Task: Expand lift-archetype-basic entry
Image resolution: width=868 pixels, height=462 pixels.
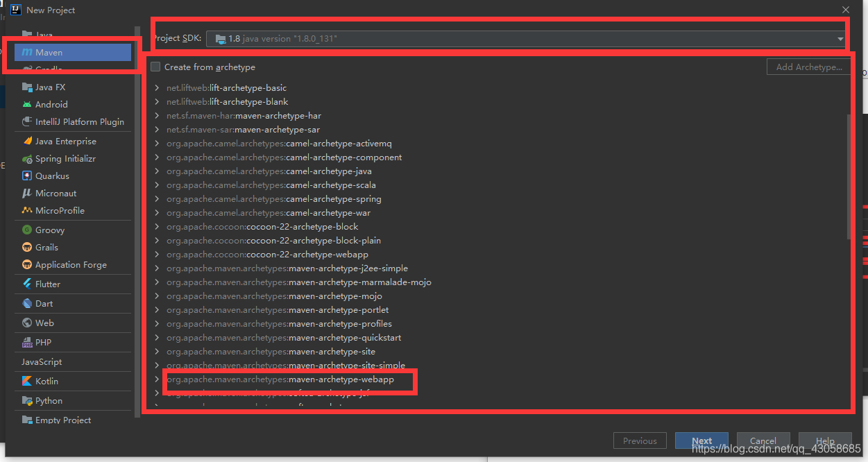Action: [x=157, y=88]
